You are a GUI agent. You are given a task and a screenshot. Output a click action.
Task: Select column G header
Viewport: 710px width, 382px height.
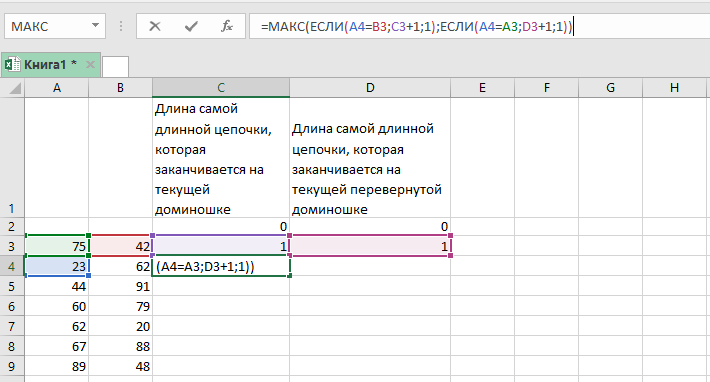(610, 88)
